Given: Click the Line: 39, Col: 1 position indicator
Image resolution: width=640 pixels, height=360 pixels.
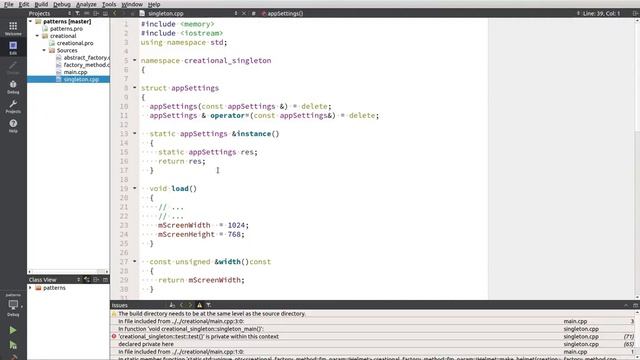Looking at the screenshot, I should coord(601,13).
